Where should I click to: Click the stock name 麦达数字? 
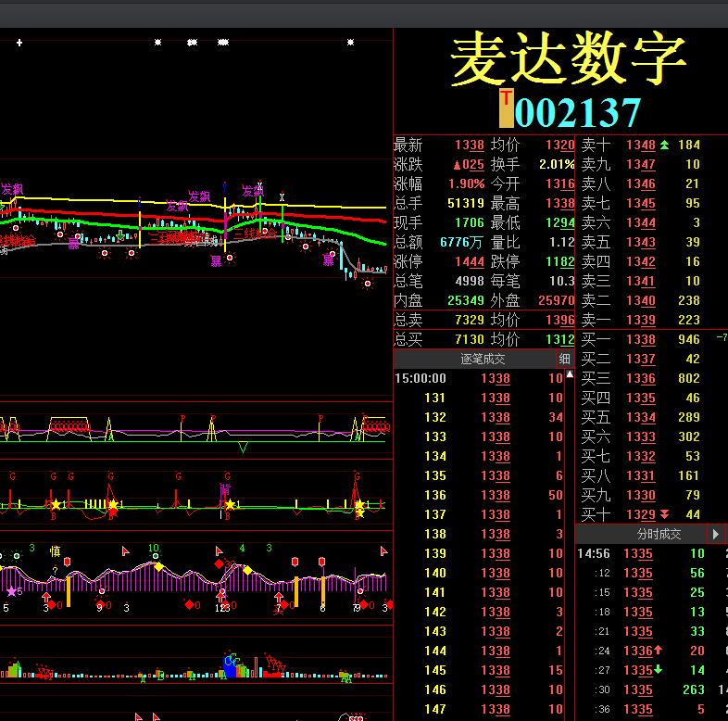pyautogui.click(x=569, y=59)
